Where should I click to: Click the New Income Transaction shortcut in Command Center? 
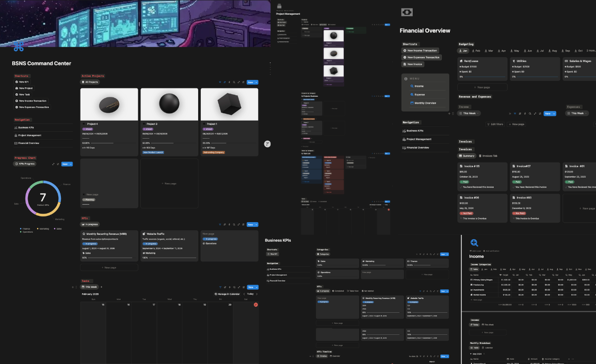32,101
